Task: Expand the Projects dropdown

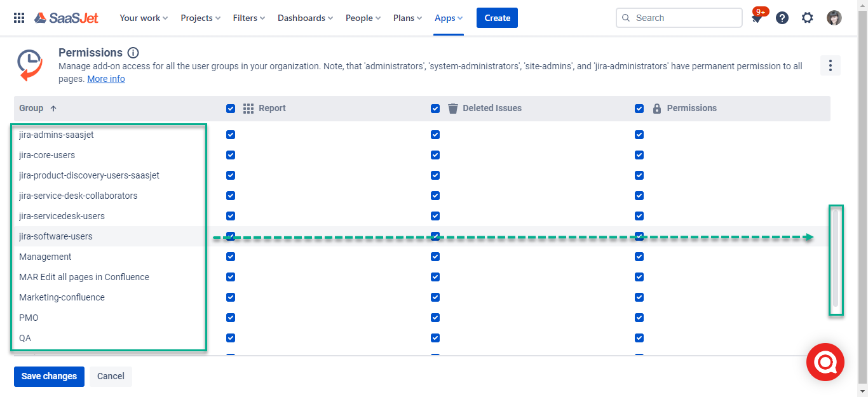Action: [200, 18]
